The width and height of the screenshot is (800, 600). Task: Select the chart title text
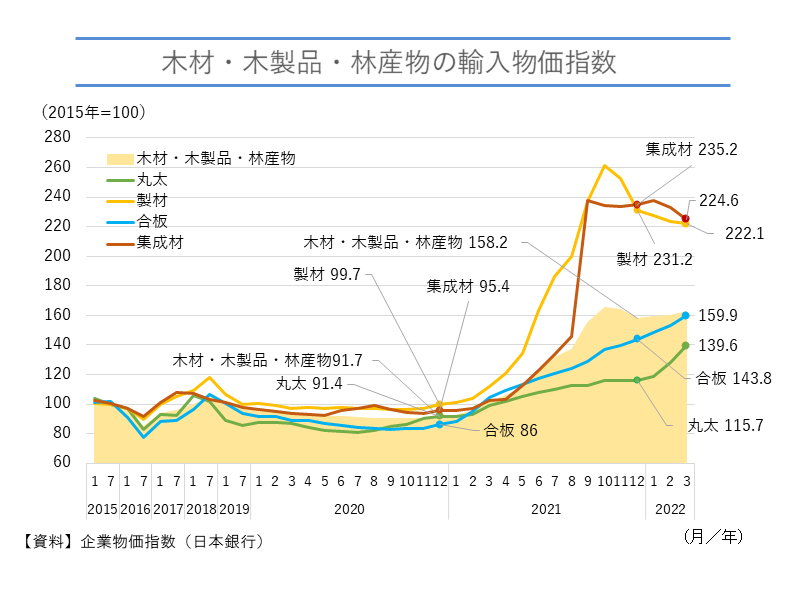coord(389,63)
